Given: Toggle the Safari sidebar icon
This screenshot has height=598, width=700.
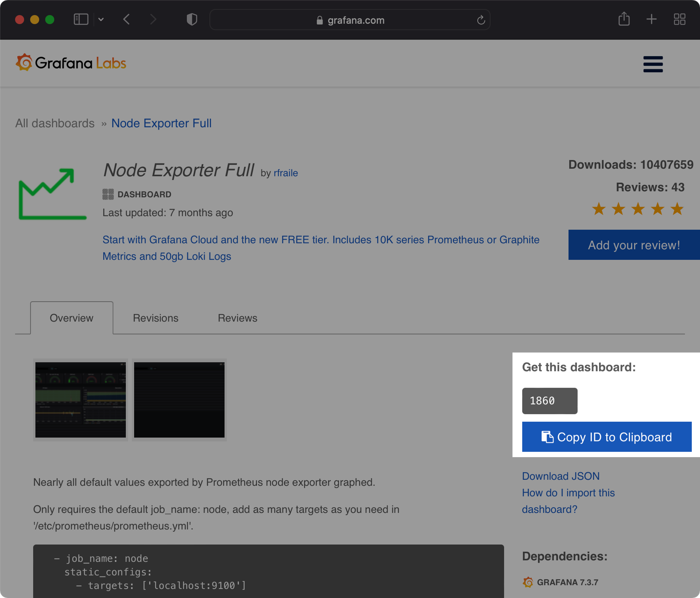Looking at the screenshot, I should point(81,20).
